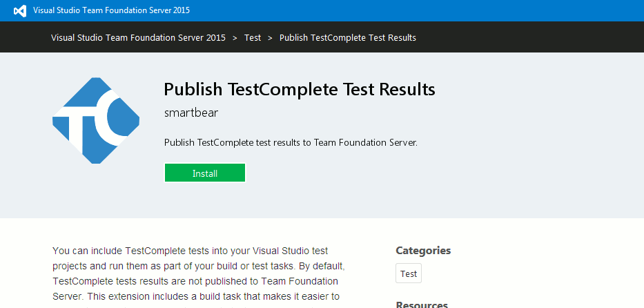
Task: Click the line starting 'TestComplete tests results are not'
Action: point(195,282)
